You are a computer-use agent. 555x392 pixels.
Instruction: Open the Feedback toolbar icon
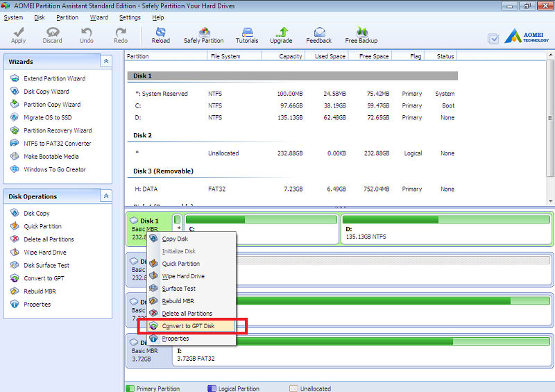[x=319, y=32]
